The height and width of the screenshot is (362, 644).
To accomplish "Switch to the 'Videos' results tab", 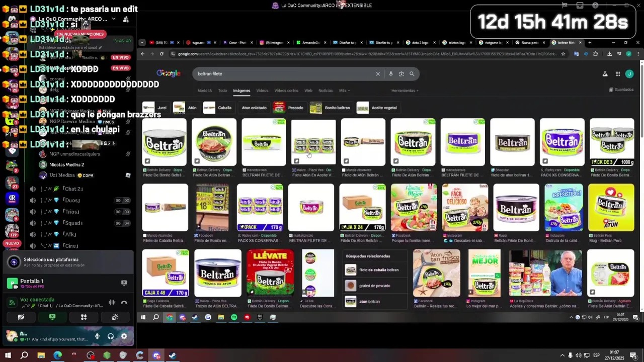I will tap(262, 90).
